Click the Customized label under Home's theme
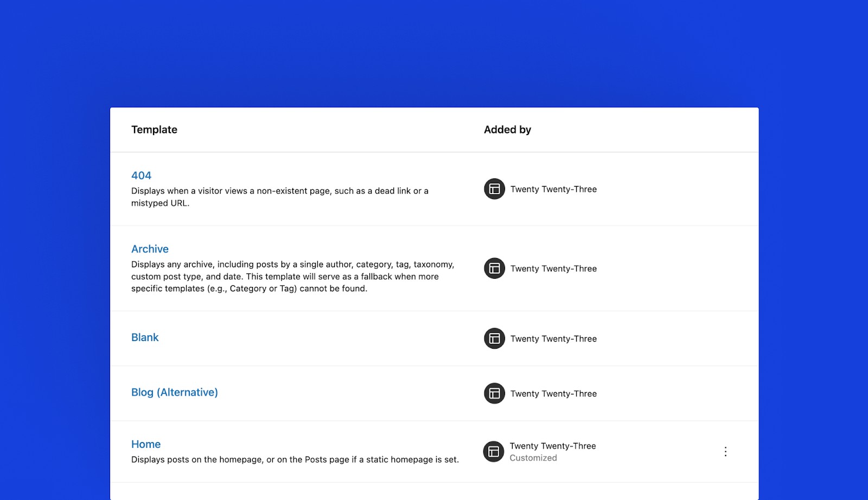Viewport: 868px width, 500px height. [533, 458]
